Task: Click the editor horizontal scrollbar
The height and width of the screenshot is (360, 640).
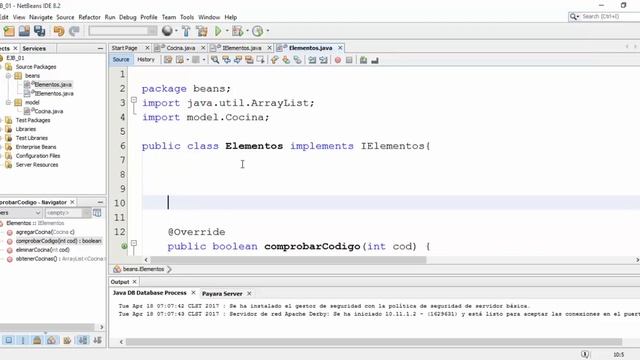Action: coord(288,260)
